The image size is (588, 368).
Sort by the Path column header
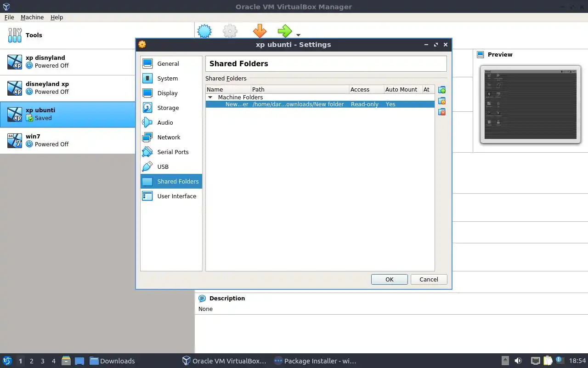tap(300, 89)
